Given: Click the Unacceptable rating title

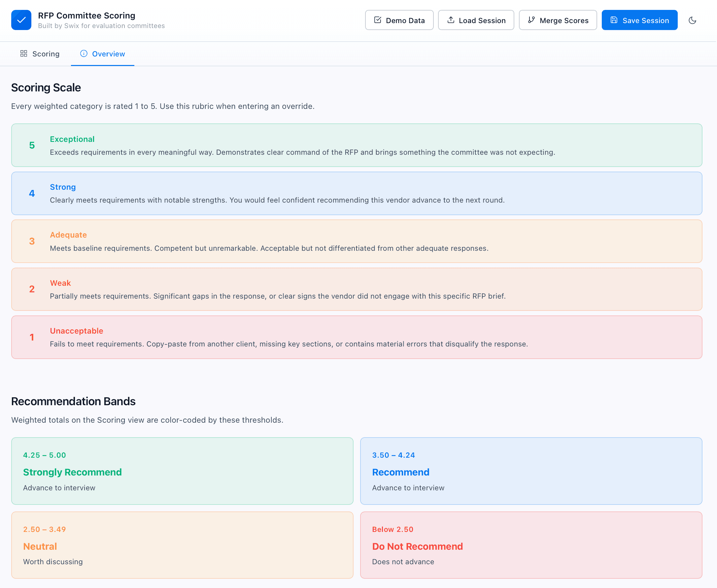Looking at the screenshot, I should (x=77, y=331).
